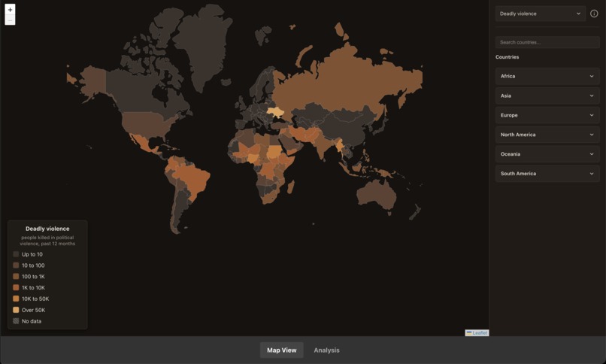Expand the Asia country group
This screenshot has width=606, height=364.
547,96
